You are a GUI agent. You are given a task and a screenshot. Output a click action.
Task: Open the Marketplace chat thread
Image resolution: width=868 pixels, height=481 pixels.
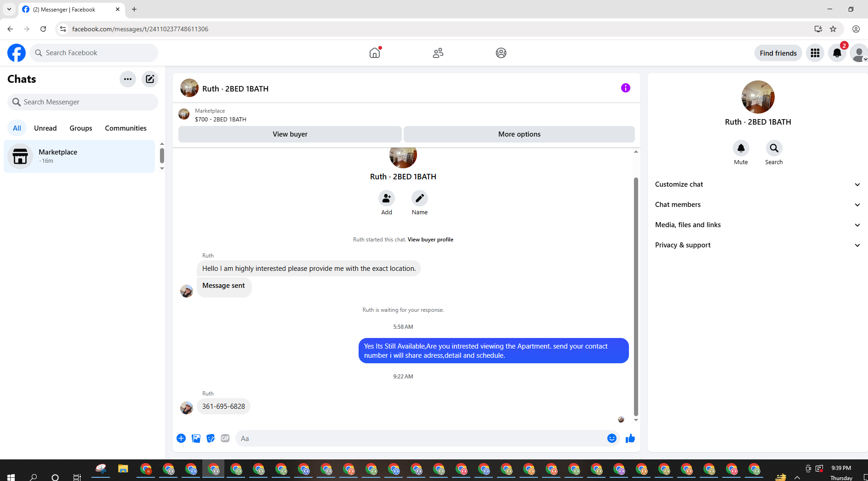(x=80, y=156)
